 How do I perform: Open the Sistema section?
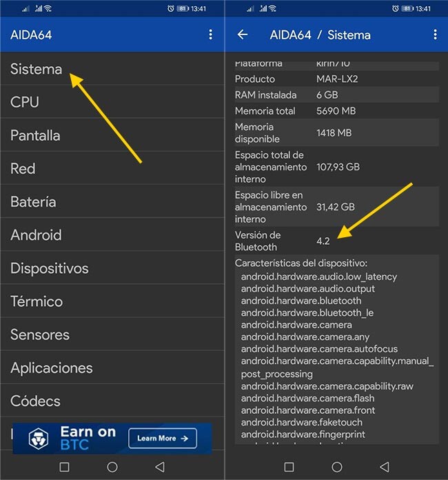(x=112, y=68)
